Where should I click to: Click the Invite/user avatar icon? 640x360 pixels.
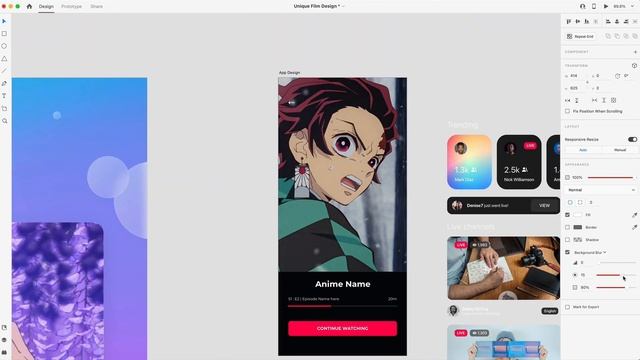(x=582, y=6)
